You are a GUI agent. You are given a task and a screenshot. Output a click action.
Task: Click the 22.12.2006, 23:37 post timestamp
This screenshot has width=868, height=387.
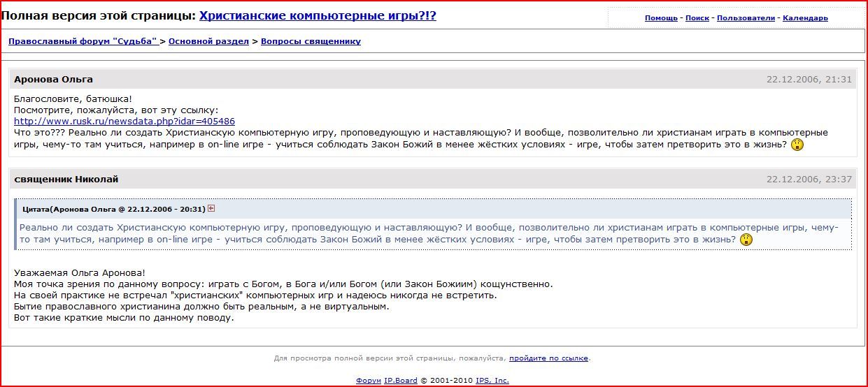pyautogui.click(x=809, y=180)
